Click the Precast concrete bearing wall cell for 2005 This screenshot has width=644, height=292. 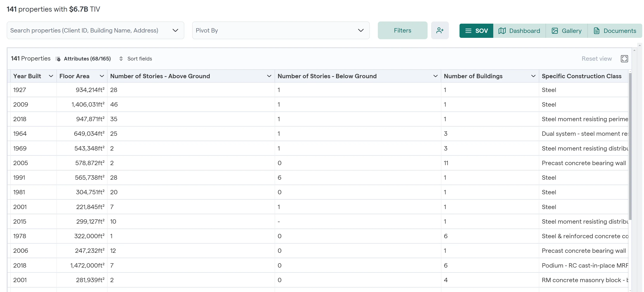click(x=583, y=163)
